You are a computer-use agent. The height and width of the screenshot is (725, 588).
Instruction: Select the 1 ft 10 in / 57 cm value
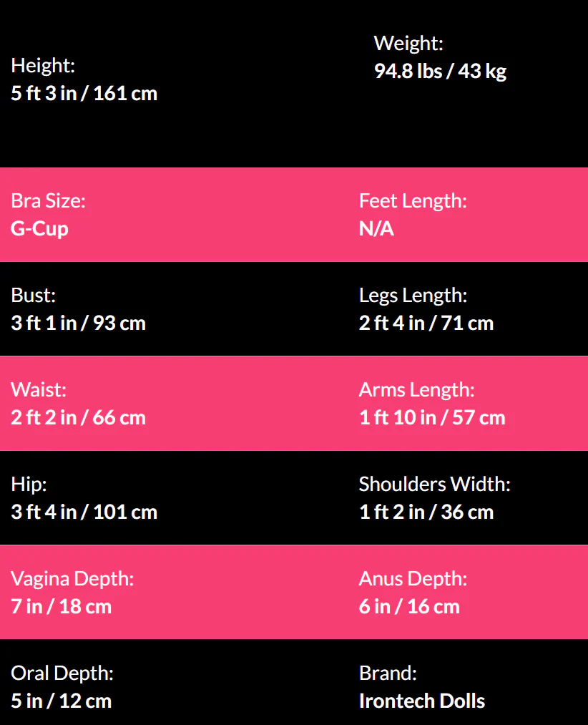(432, 418)
